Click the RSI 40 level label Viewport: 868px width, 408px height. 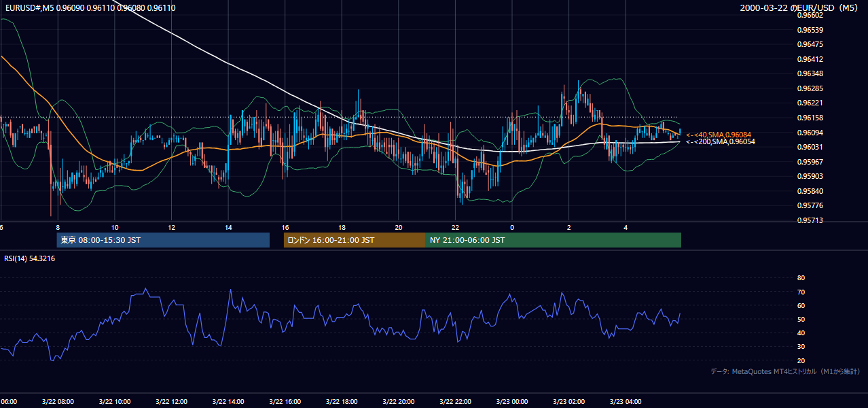(x=801, y=333)
